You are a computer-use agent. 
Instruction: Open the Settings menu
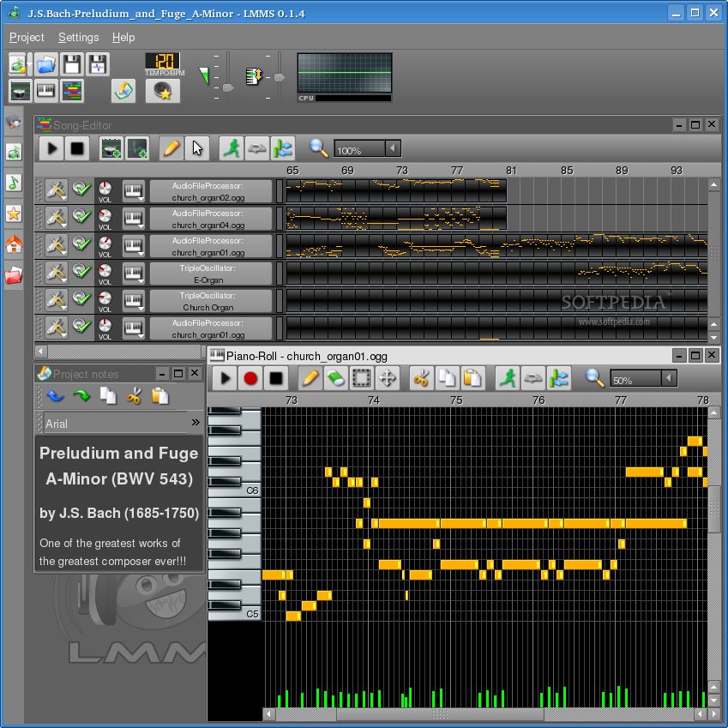79,37
